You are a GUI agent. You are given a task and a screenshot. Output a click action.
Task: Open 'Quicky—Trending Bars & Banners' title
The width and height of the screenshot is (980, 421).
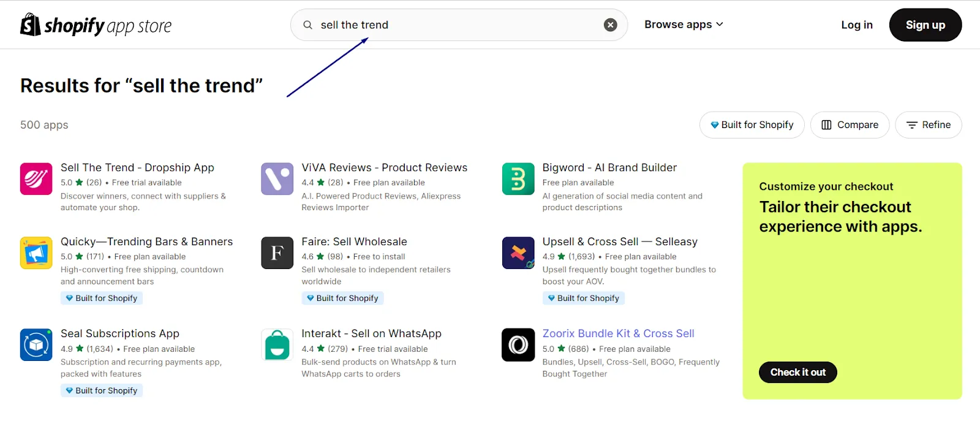(146, 242)
